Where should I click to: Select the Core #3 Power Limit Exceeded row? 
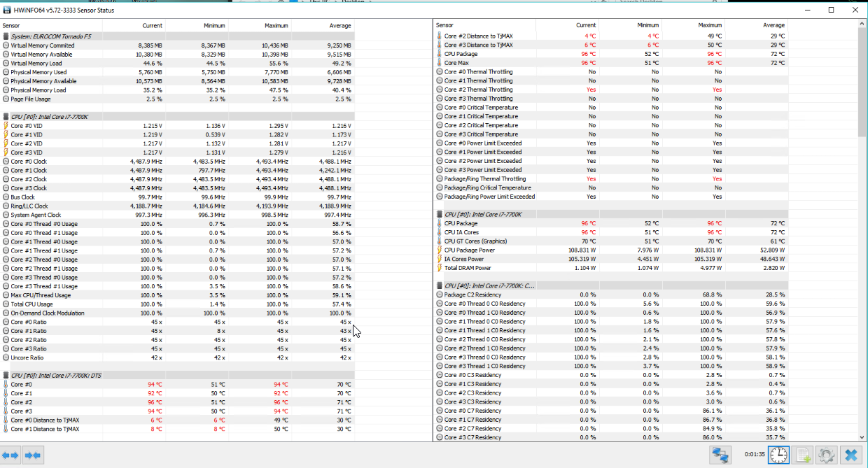pos(611,170)
